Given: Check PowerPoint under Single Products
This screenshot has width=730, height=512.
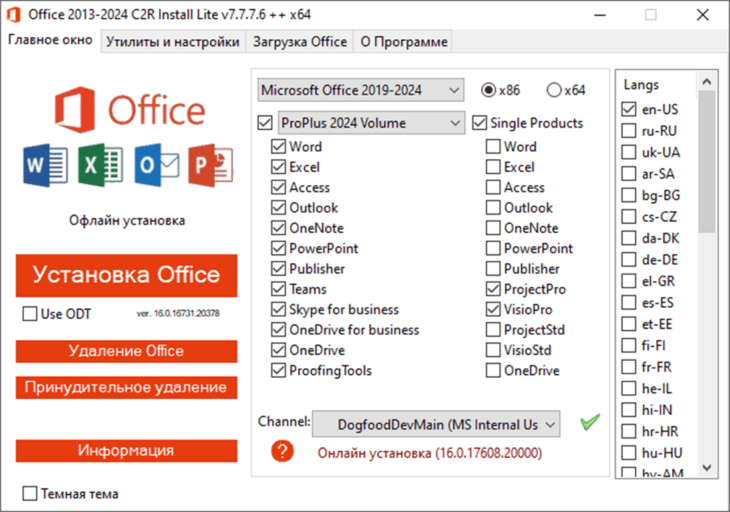Looking at the screenshot, I should point(493,249).
